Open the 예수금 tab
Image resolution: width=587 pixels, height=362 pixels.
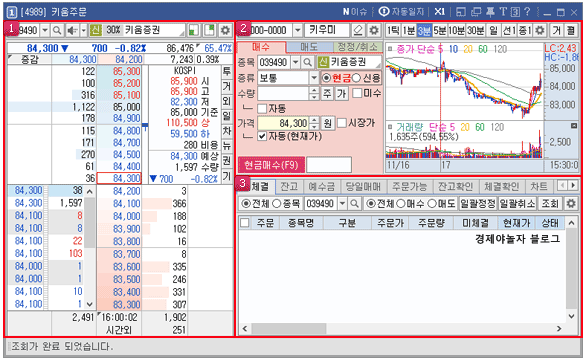(322, 186)
